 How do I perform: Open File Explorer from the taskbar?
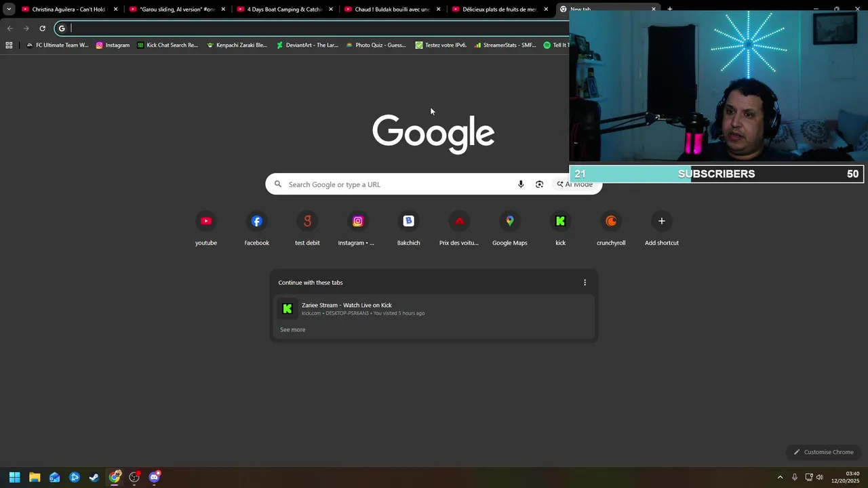(x=35, y=477)
